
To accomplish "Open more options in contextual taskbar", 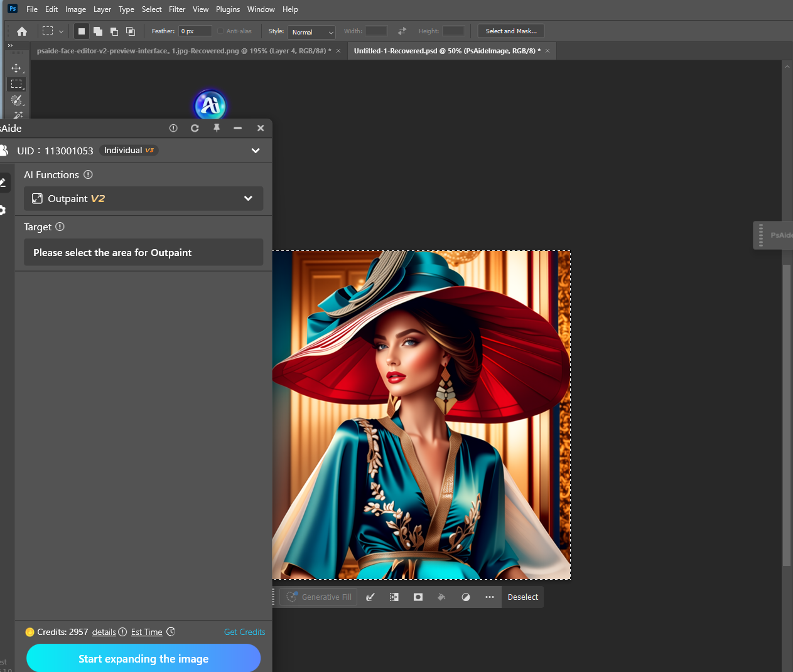I will (489, 597).
